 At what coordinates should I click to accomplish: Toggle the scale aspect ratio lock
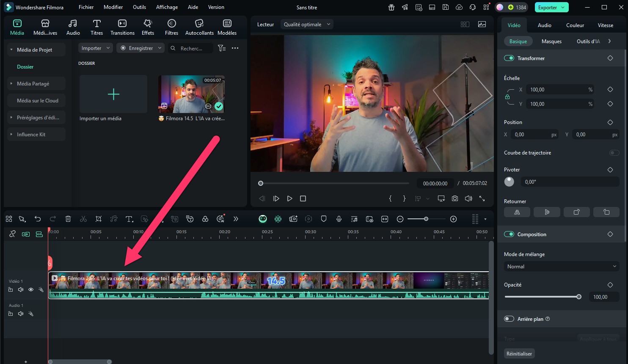[x=507, y=97]
